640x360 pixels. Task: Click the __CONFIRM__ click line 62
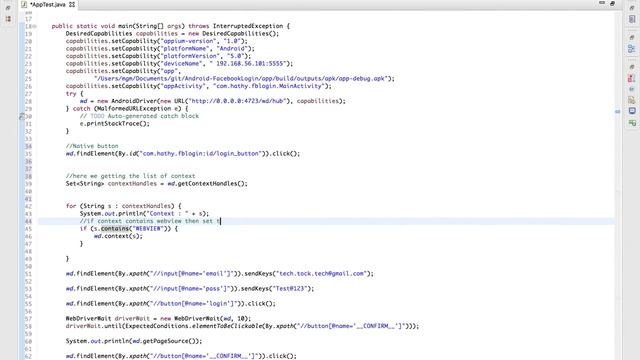[181, 356]
